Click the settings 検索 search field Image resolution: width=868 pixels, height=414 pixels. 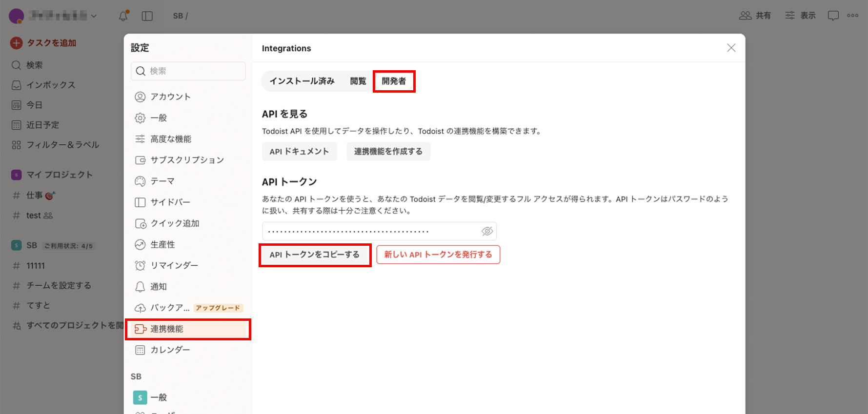pos(188,71)
